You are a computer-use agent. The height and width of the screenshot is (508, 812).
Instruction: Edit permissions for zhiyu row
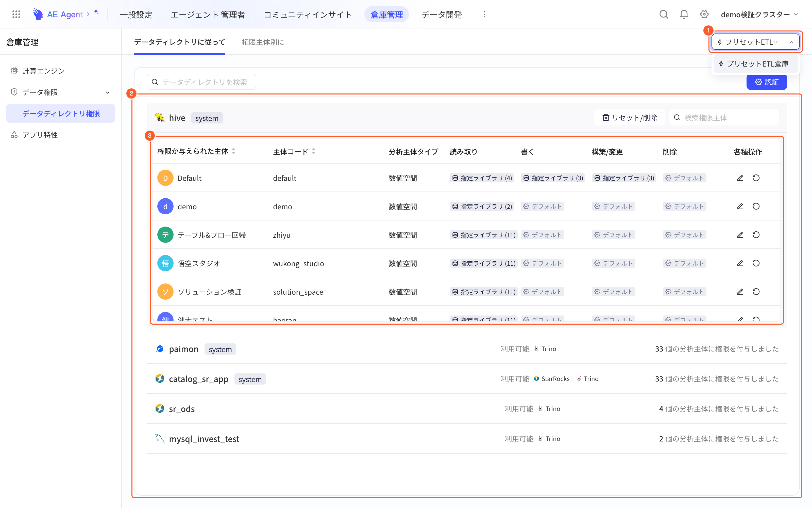pos(739,235)
